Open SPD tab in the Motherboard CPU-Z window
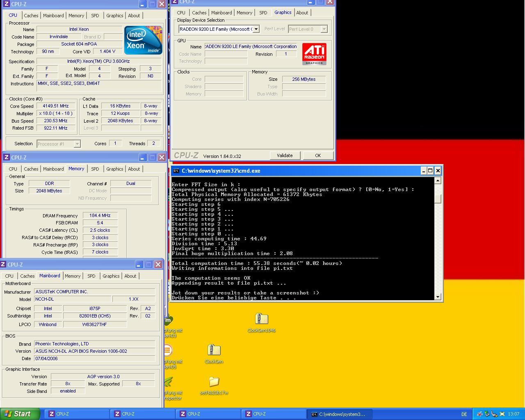 click(91, 276)
